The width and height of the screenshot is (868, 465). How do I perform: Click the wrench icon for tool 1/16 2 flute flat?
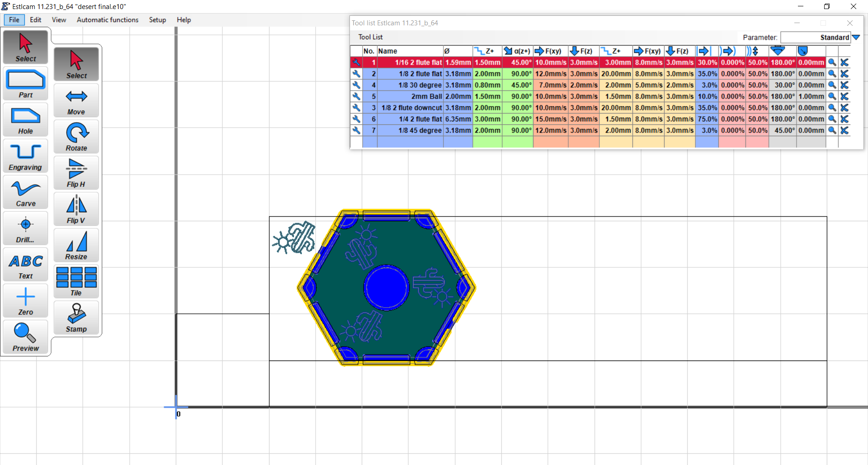click(x=356, y=62)
